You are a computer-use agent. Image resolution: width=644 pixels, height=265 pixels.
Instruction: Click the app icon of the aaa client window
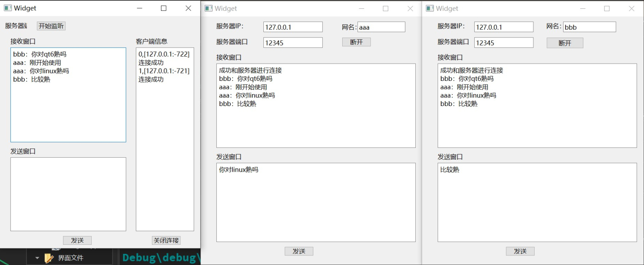click(208, 8)
